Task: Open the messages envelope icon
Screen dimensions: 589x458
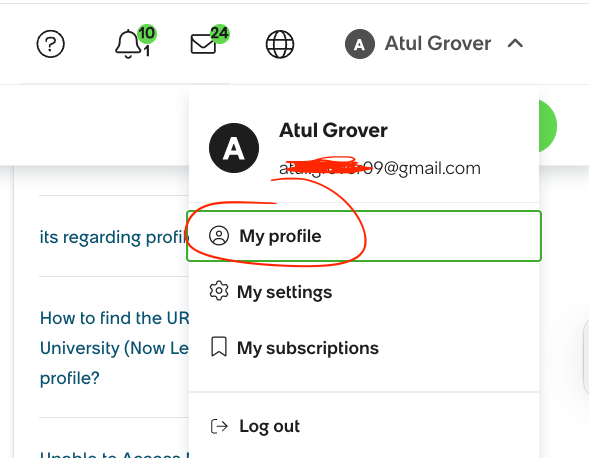Action: (x=203, y=44)
